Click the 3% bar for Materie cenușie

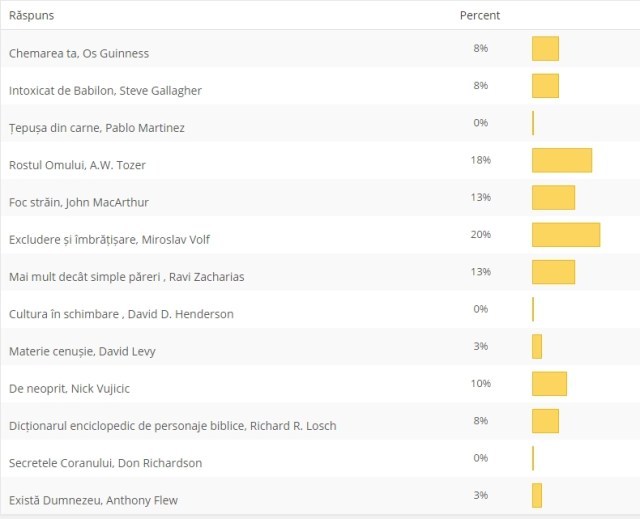(537, 346)
